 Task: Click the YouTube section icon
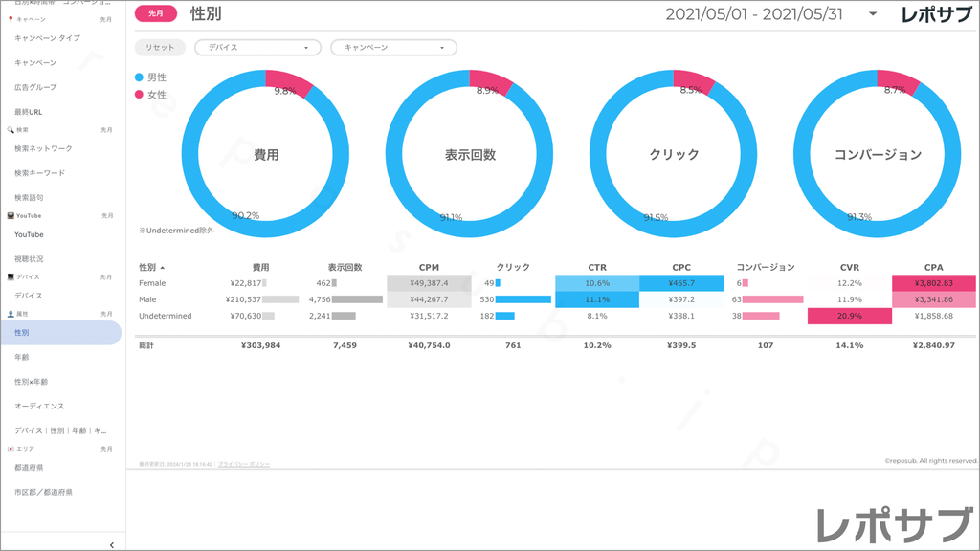pyautogui.click(x=10, y=215)
